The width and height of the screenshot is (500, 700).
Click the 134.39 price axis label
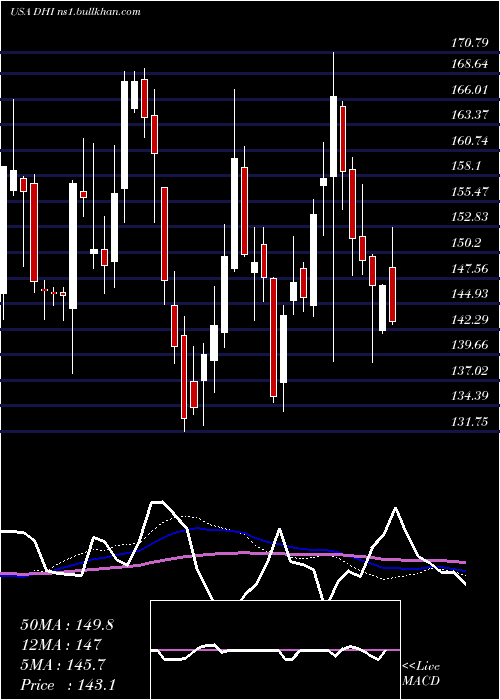click(469, 396)
